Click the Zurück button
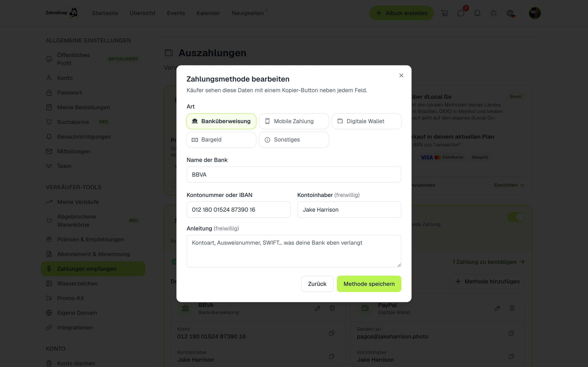This screenshot has height=367, width=588. pos(317,284)
